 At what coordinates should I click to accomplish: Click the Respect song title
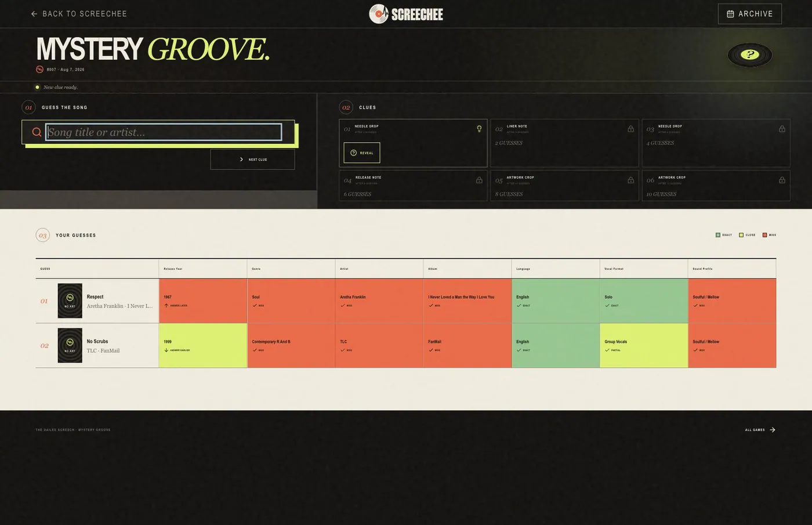(95, 297)
